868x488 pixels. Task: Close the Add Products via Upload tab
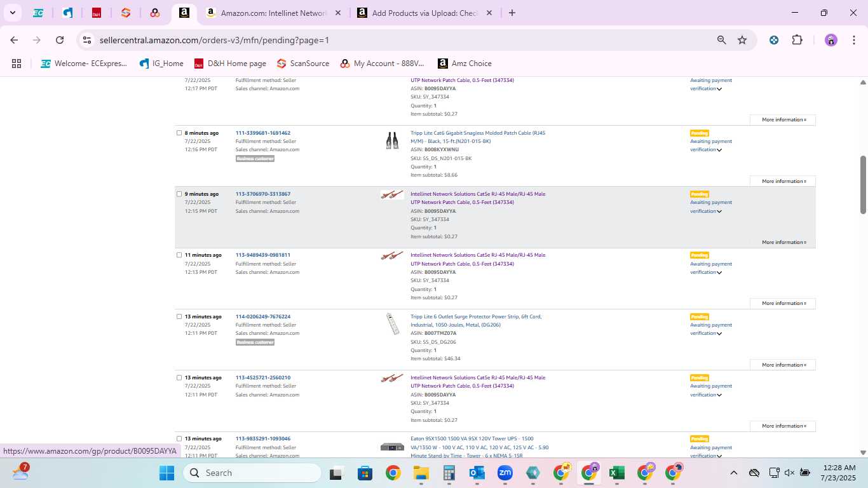(489, 13)
